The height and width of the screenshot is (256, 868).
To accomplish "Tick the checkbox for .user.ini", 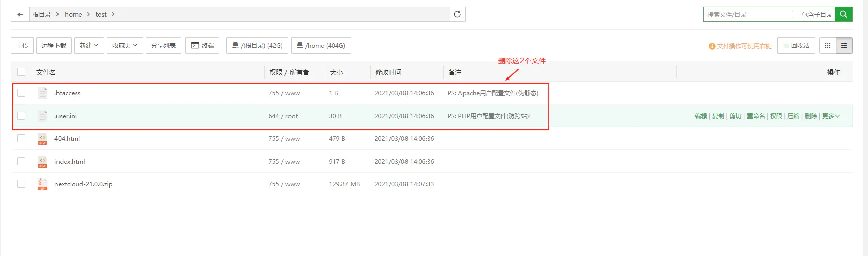I will click(21, 116).
